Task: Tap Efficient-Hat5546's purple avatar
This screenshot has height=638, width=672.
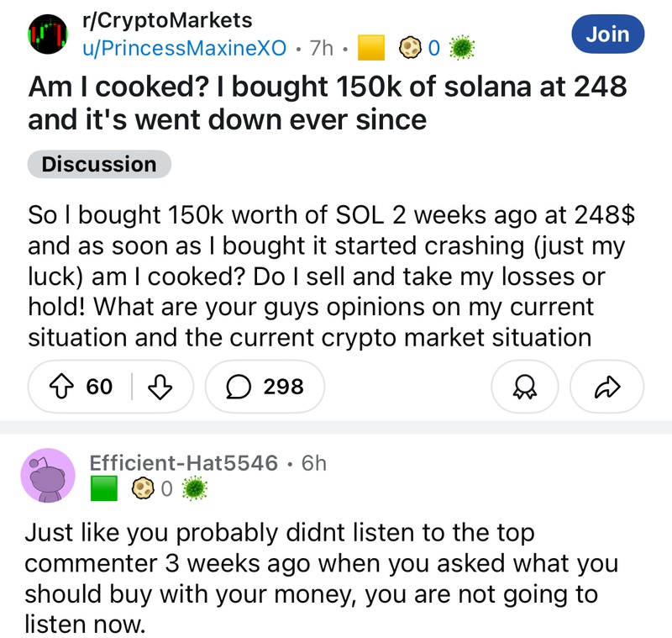Action: (x=47, y=476)
